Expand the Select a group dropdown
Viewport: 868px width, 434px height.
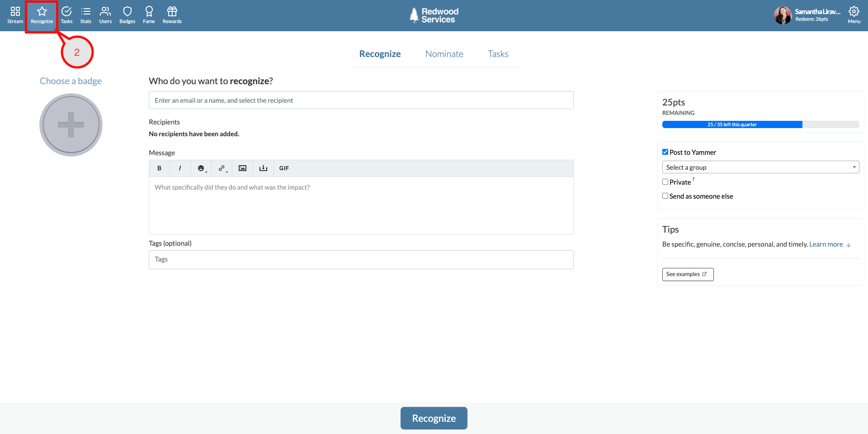point(760,167)
